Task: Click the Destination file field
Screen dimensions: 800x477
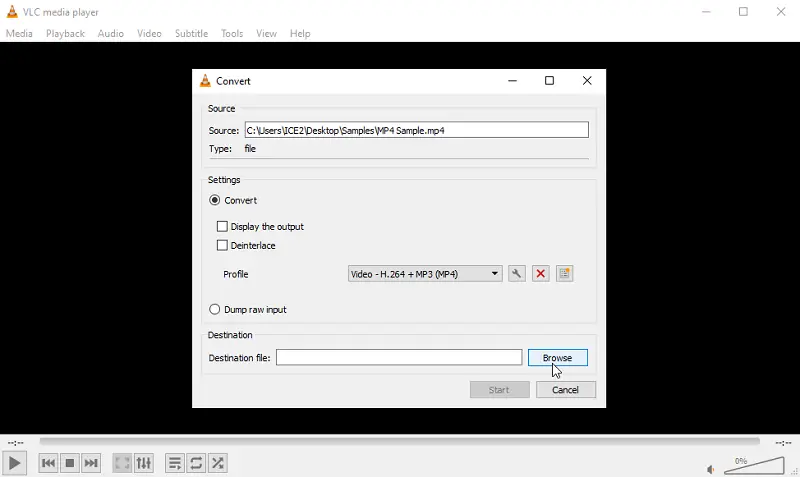Action: point(399,357)
